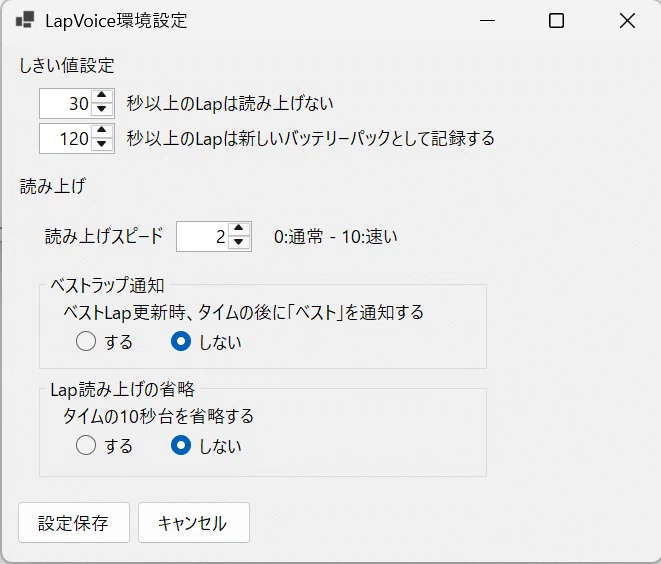
Task: Focus the 30 seconds threshold input field
Action: coord(66,103)
